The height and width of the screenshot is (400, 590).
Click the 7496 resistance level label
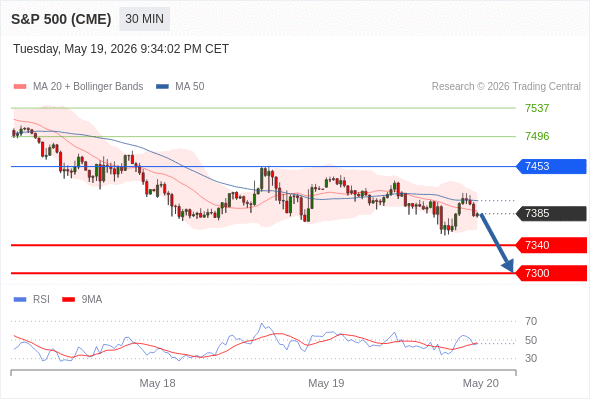537,136
